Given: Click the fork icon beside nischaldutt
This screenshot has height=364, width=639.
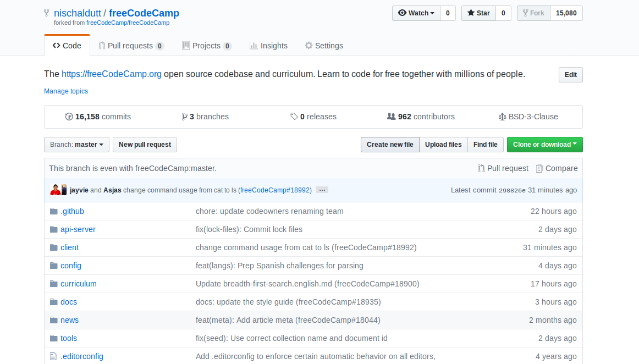Looking at the screenshot, I should [x=46, y=13].
